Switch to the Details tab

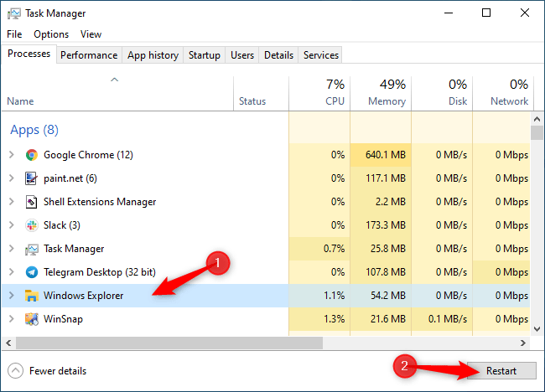278,55
